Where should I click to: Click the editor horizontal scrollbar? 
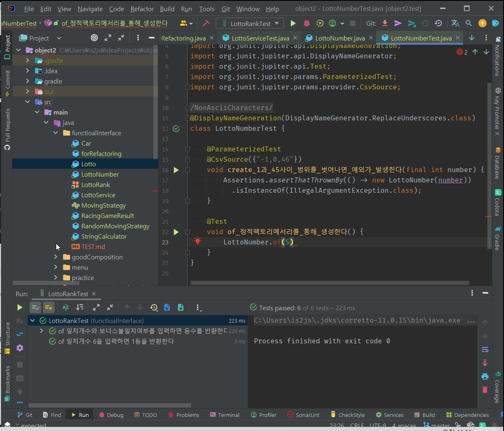tap(330, 283)
